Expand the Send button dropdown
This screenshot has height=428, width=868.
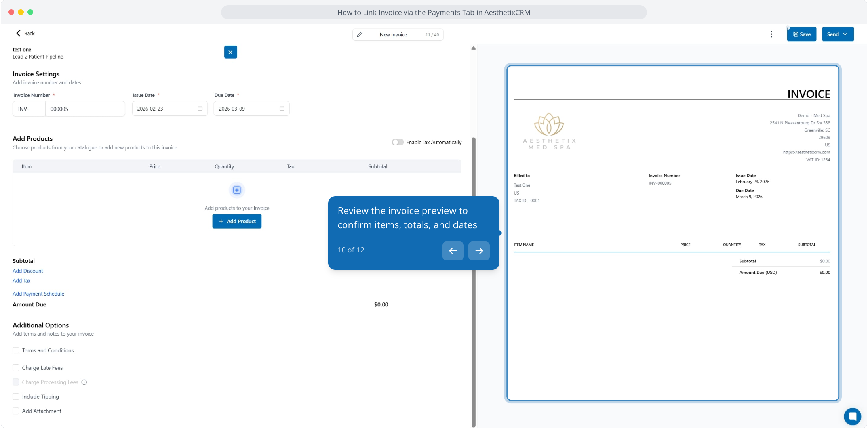pyautogui.click(x=845, y=34)
